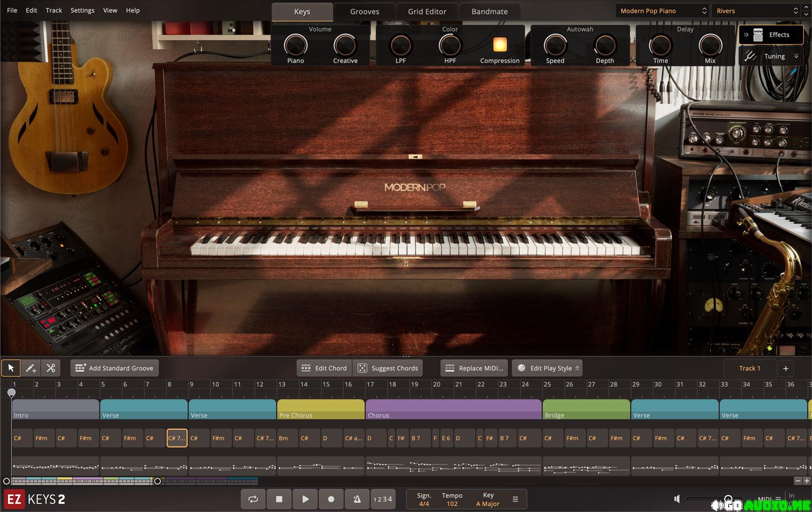Click the Autowah Depth knob
The width and height of the screenshot is (812, 512).
605,45
